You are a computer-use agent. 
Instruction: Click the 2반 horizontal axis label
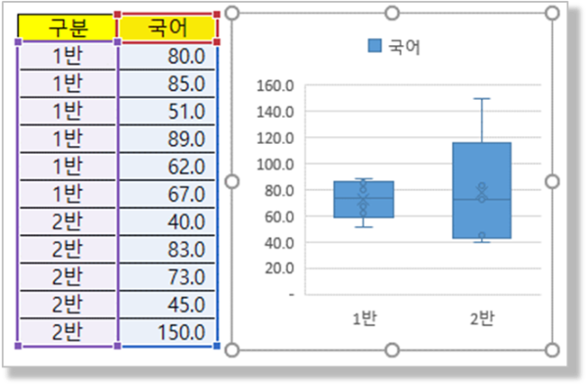pyautogui.click(x=482, y=319)
